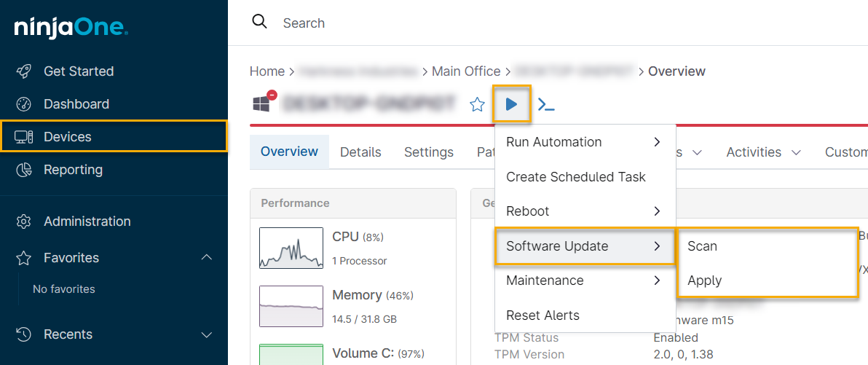Screen dimensions: 868x365
Task: Click the Home breadcrumb link
Action: [267, 71]
